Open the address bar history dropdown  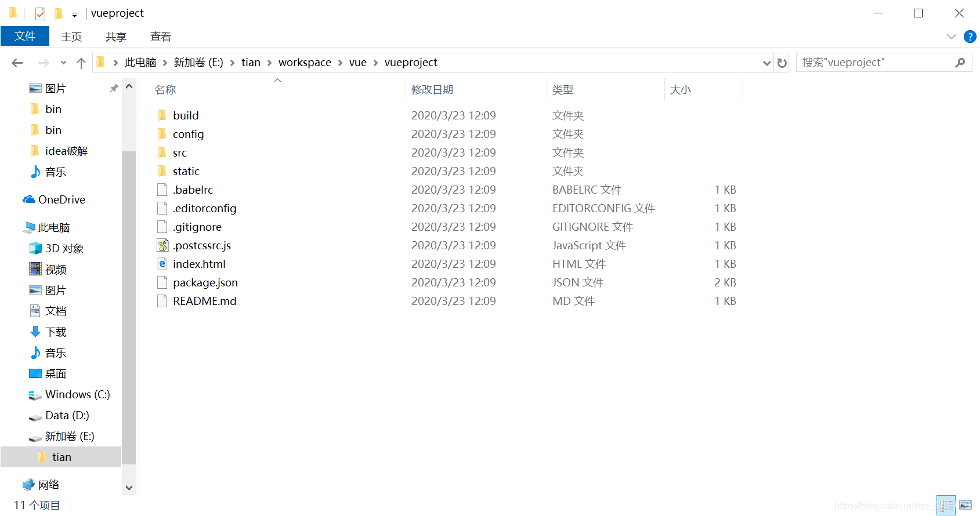pyautogui.click(x=767, y=63)
